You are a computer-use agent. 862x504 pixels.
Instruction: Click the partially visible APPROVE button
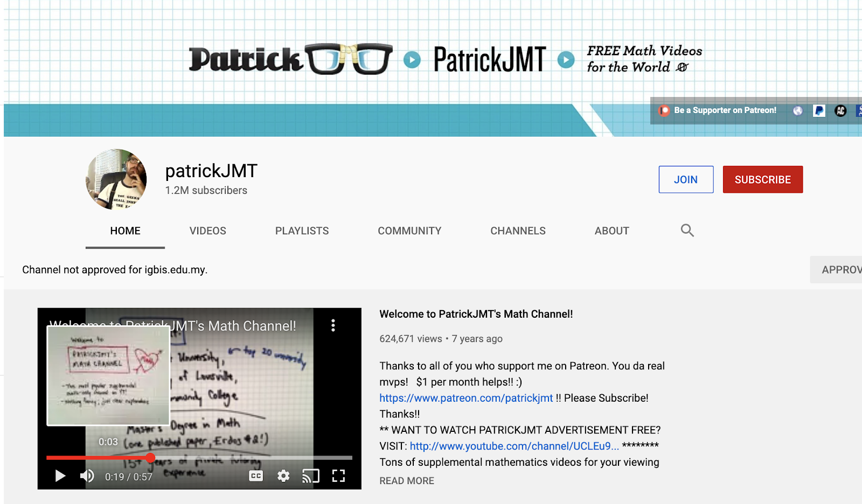(x=836, y=270)
